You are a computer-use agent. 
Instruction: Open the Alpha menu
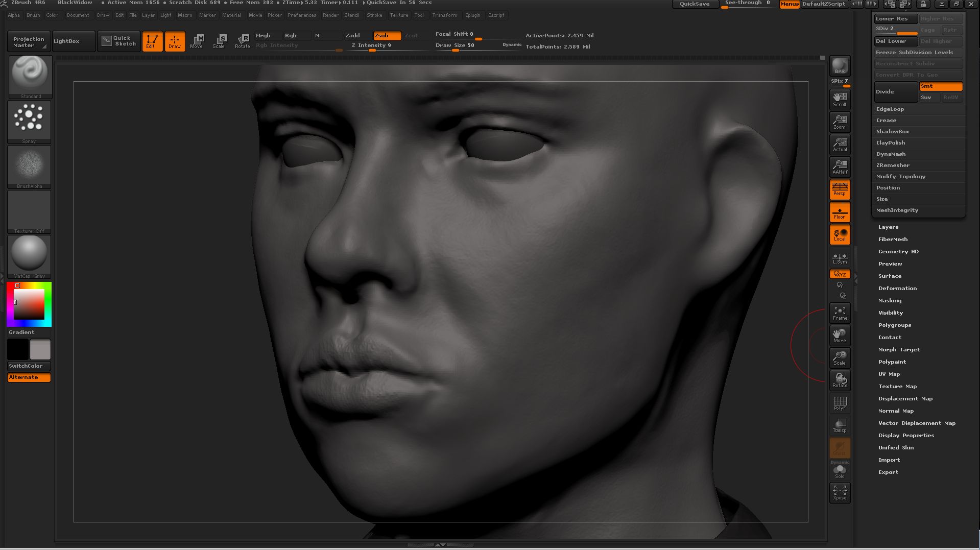pos(14,15)
